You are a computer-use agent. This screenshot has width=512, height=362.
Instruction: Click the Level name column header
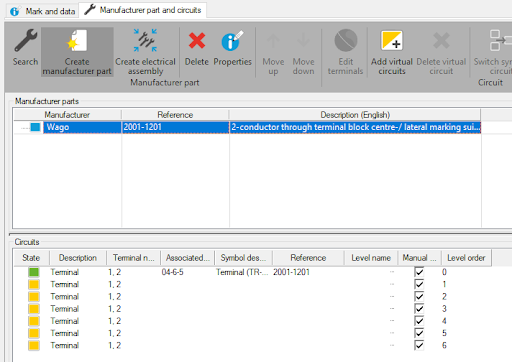tap(371, 258)
